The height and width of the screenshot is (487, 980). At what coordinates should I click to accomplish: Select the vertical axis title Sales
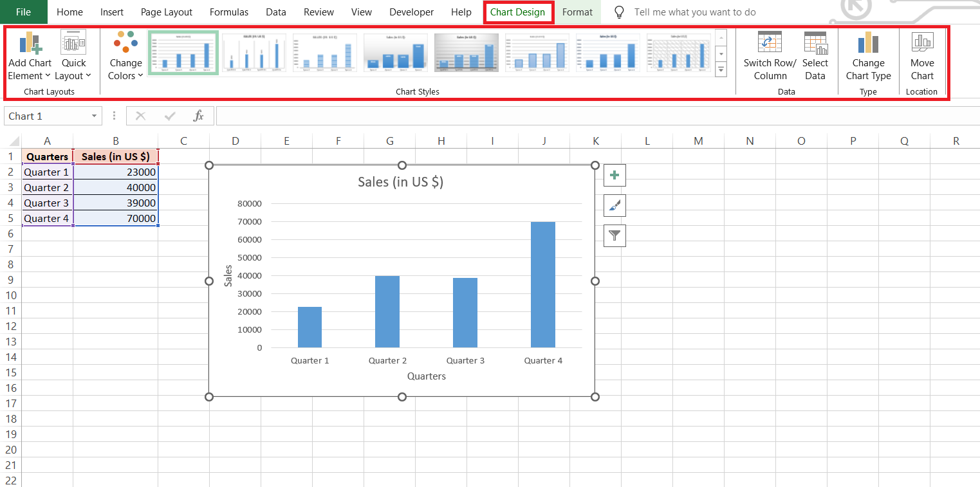[228, 275]
